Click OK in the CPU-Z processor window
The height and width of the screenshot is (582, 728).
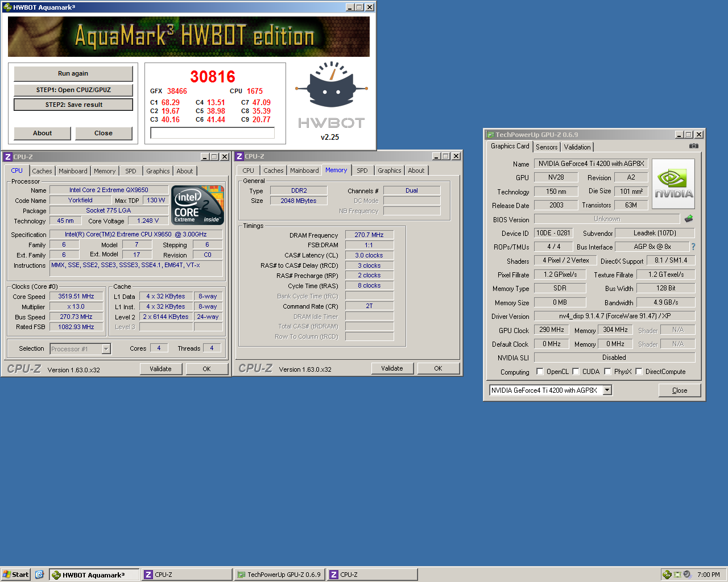(206, 369)
